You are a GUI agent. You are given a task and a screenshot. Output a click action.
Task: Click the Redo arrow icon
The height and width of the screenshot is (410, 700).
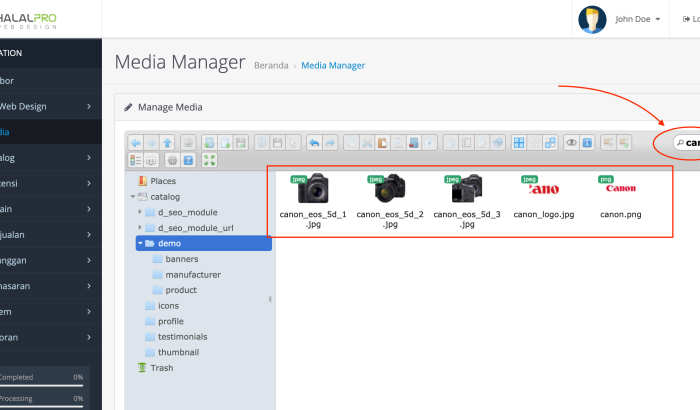pos(330,143)
